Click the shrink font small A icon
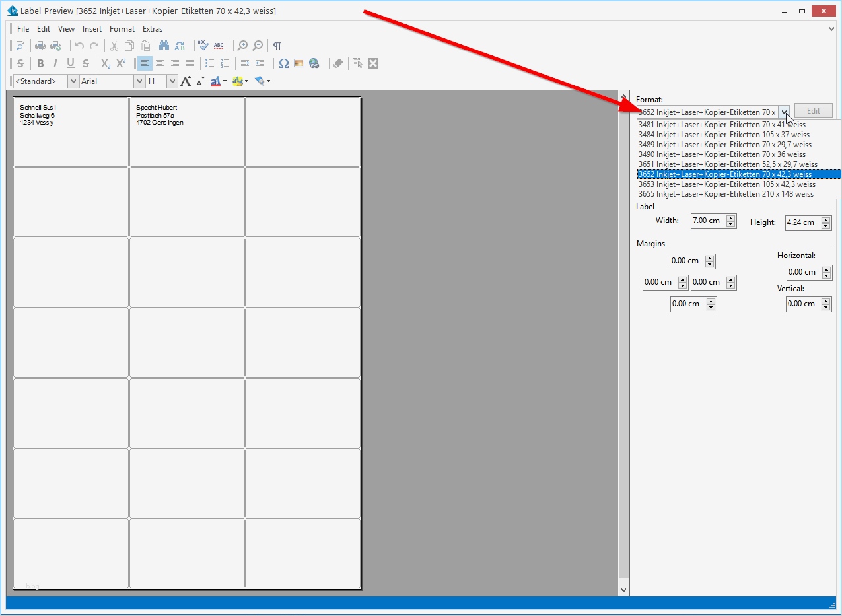 click(201, 81)
